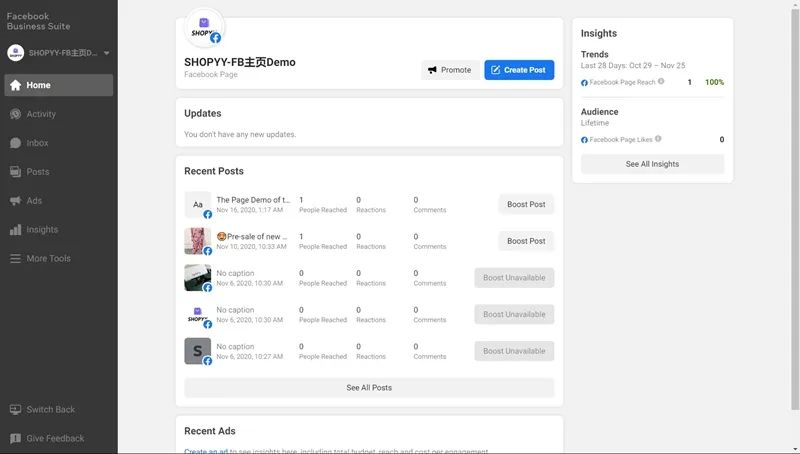800x454 pixels.
Task: Boost the Pre-sale of new post
Action: click(526, 241)
